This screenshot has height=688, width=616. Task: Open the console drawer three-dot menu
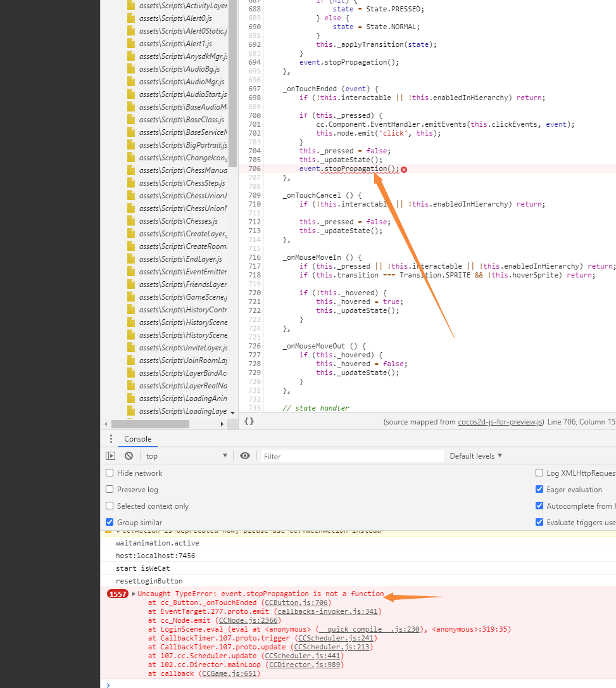click(x=111, y=439)
